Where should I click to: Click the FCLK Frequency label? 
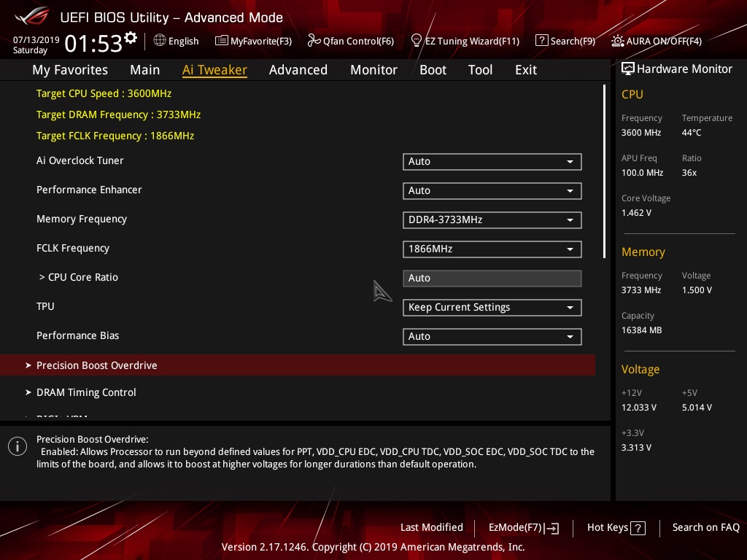coord(73,248)
